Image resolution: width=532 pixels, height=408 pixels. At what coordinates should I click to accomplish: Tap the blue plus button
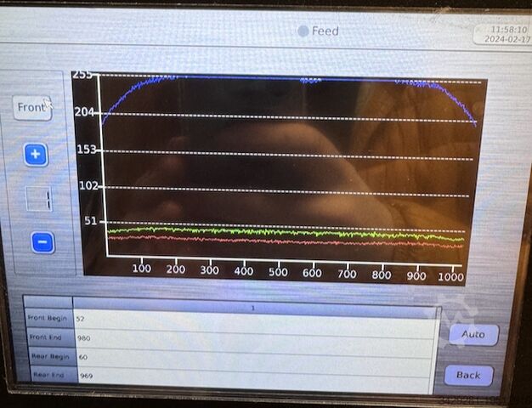[35, 155]
